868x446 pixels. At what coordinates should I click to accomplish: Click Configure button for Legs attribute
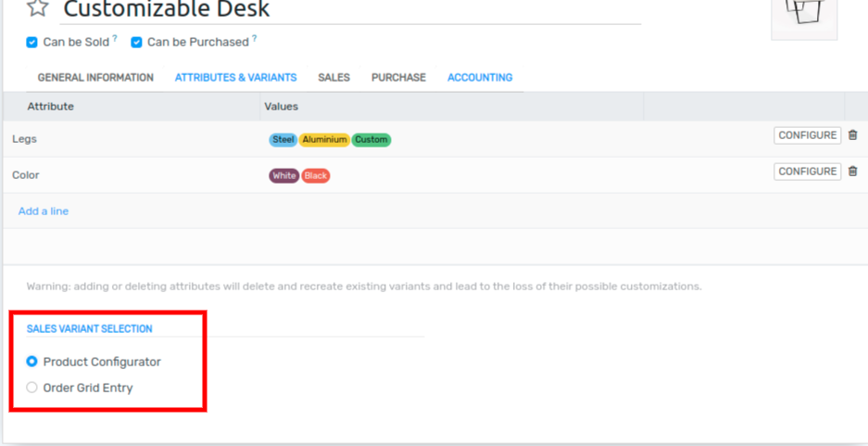click(807, 135)
